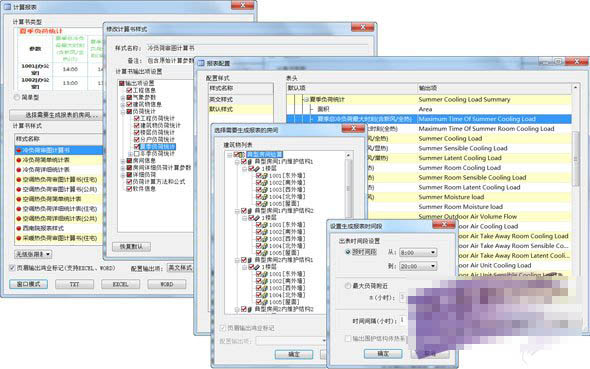Click the red dot icon beside 空调热负荷审图计算书(公共)
Viewport: 590px width, 369px height.
pos(19,189)
